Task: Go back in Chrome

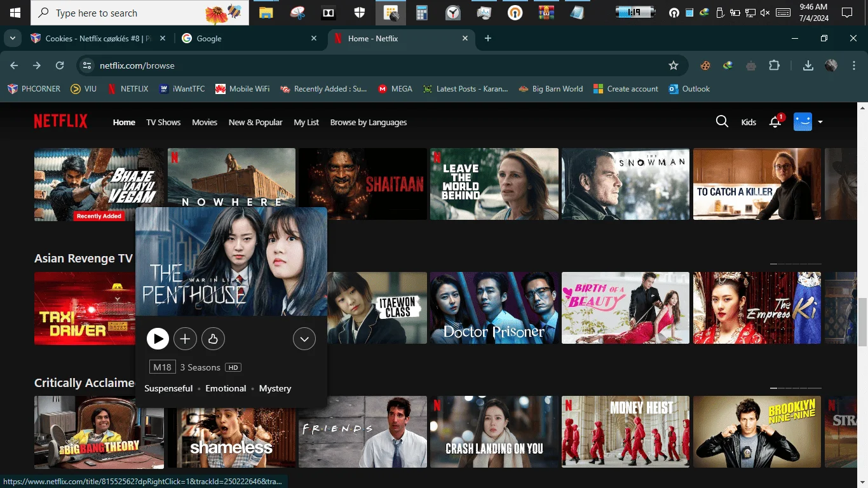Action: [x=14, y=65]
